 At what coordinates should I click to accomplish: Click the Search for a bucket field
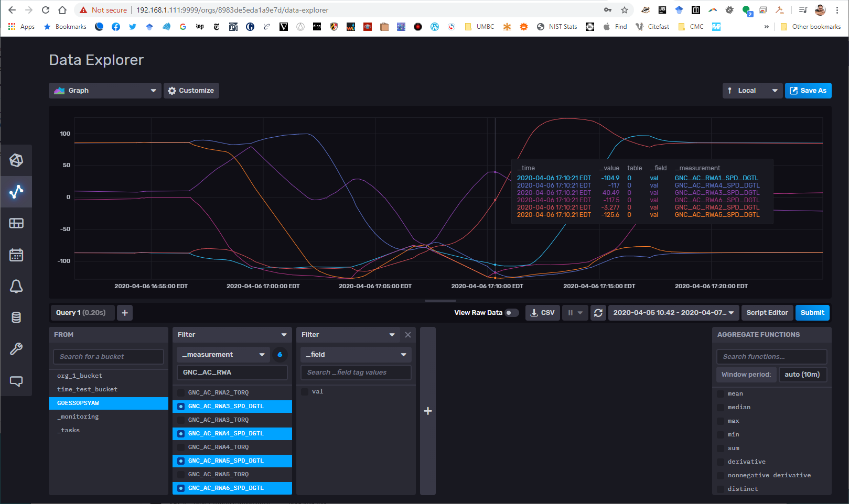109,357
